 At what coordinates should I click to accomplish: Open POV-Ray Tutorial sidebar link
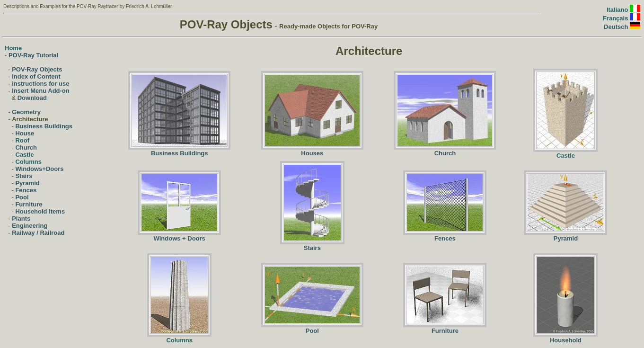pyautogui.click(x=33, y=55)
